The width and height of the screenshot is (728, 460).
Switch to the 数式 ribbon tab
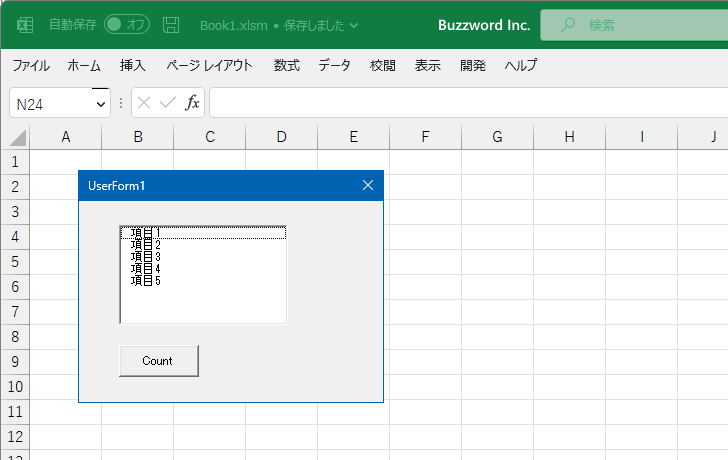click(x=287, y=66)
